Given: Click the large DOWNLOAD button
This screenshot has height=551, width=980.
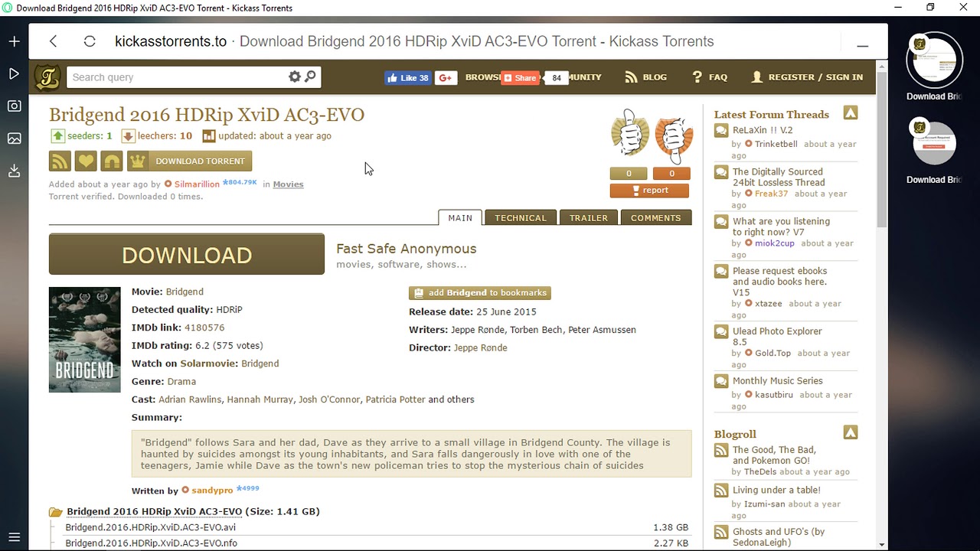Looking at the screenshot, I should tap(187, 254).
